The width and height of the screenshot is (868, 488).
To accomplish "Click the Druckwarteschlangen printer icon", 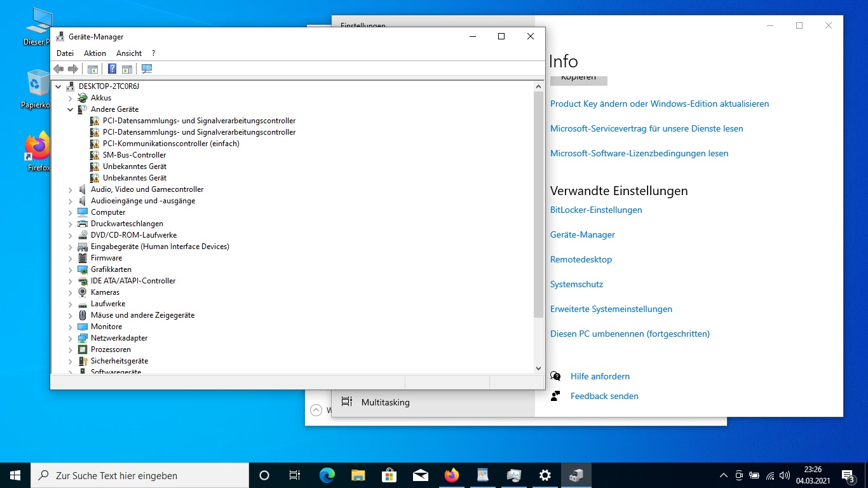I will pos(83,224).
